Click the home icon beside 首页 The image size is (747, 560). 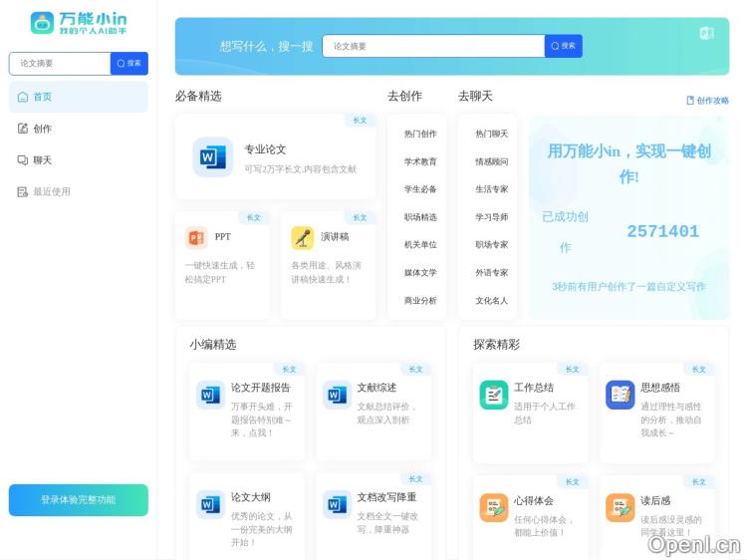(22, 97)
